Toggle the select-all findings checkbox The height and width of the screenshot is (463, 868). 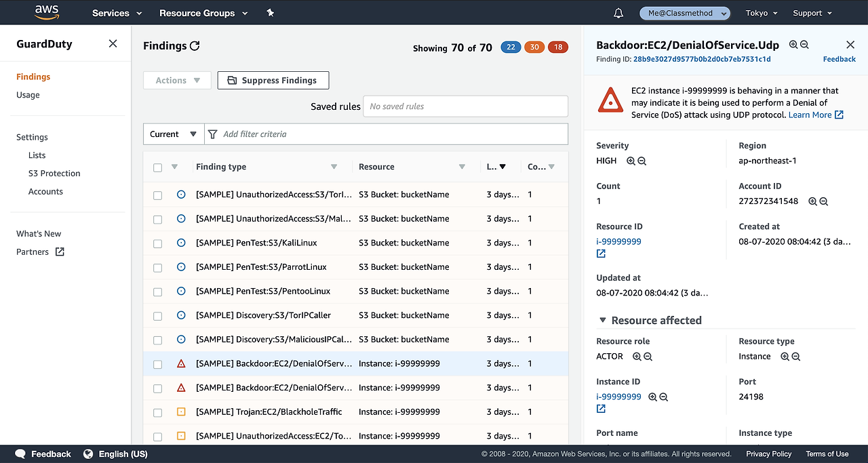click(x=157, y=167)
